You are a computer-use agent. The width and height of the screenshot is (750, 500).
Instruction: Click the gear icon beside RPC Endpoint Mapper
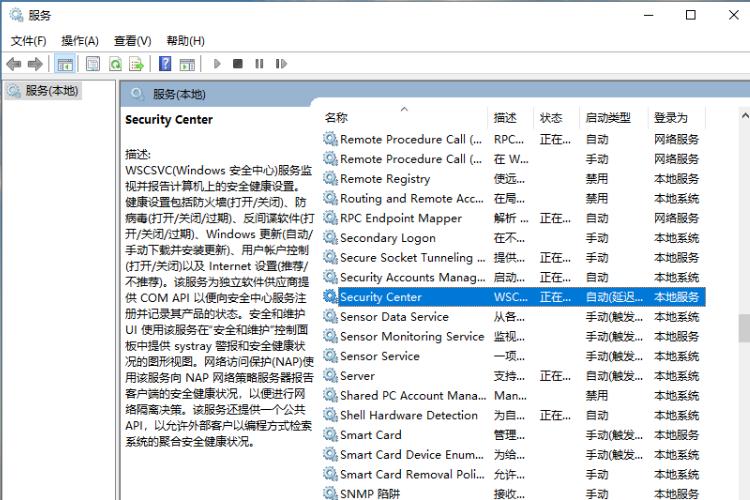tap(330, 218)
